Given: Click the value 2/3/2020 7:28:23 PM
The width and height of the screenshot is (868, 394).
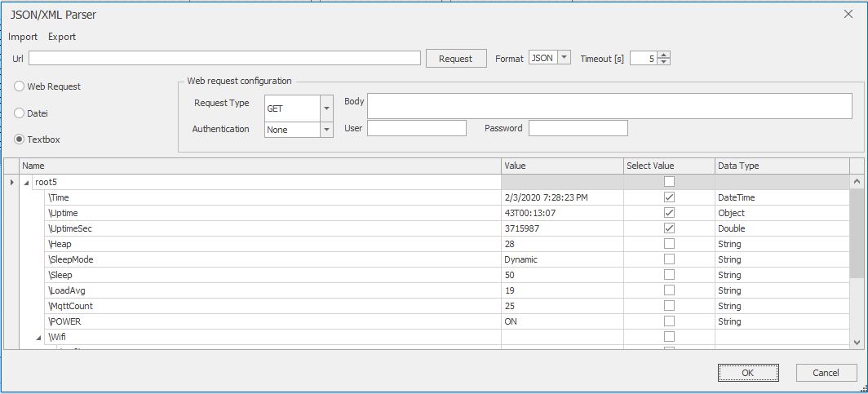Looking at the screenshot, I should (547, 197).
